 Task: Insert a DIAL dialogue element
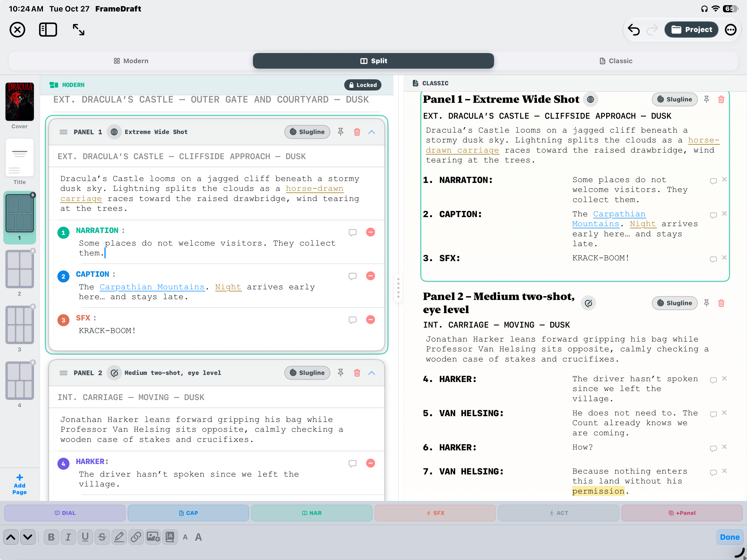click(x=65, y=513)
